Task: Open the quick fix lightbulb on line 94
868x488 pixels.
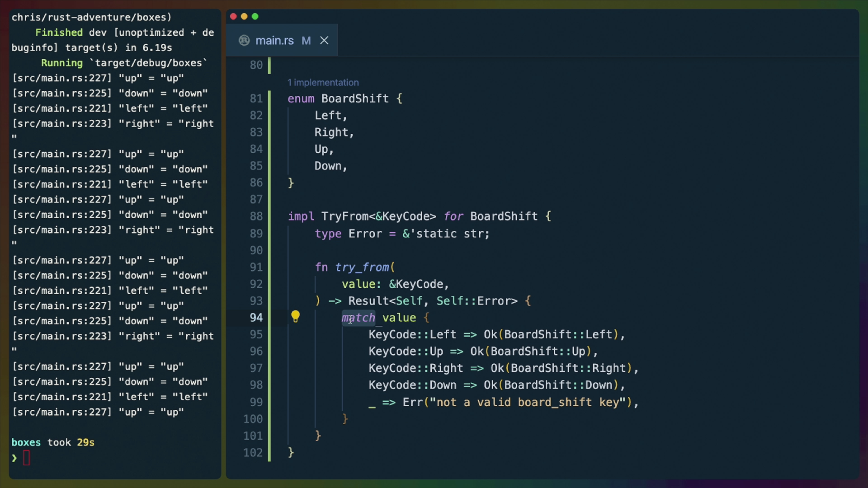Action: click(x=295, y=317)
